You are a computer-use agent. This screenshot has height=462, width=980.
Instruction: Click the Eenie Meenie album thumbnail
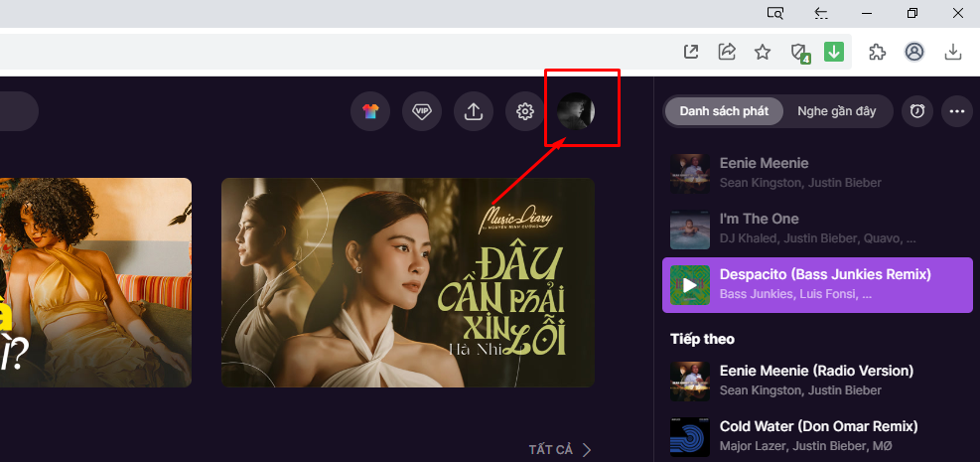click(x=690, y=174)
